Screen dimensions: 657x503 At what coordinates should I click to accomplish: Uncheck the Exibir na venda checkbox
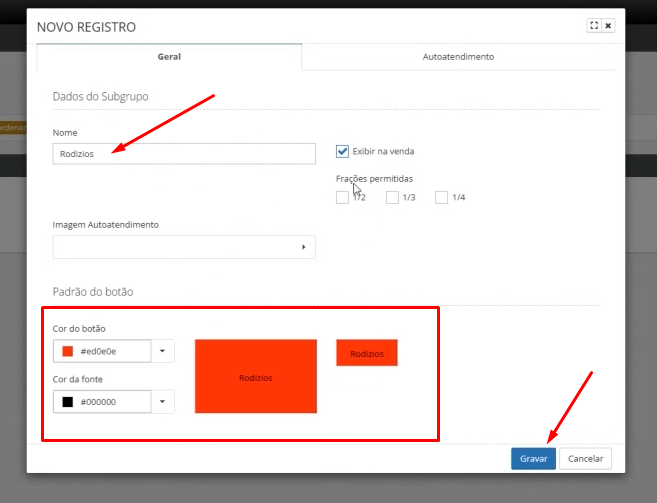pos(342,151)
